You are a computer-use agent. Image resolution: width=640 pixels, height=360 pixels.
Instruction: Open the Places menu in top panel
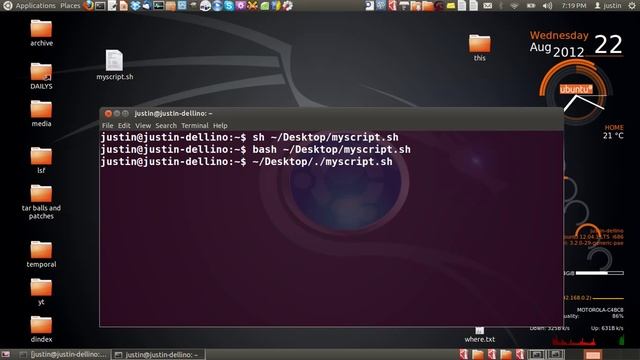click(x=70, y=6)
